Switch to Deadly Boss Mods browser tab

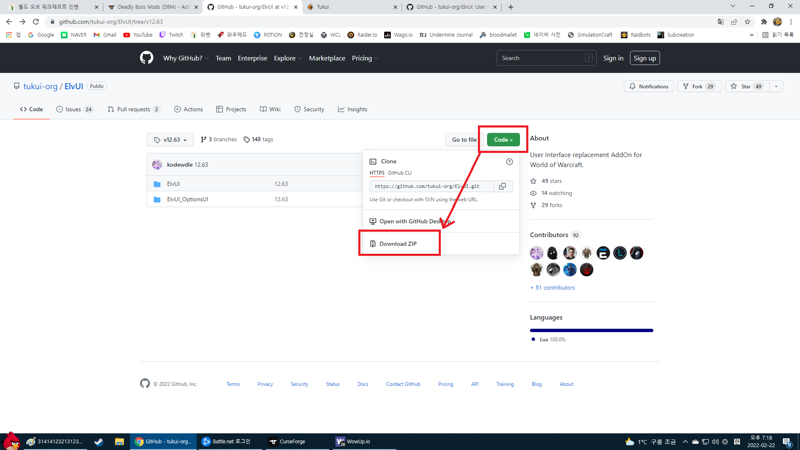pos(152,7)
